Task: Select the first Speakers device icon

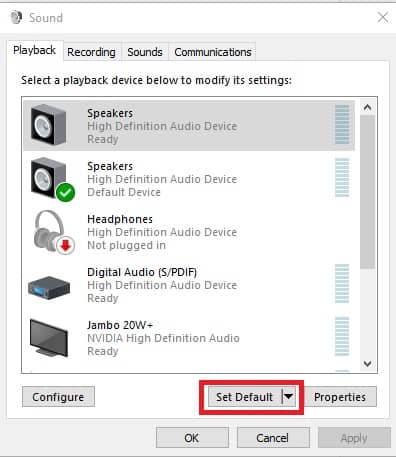Action: point(48,125)
